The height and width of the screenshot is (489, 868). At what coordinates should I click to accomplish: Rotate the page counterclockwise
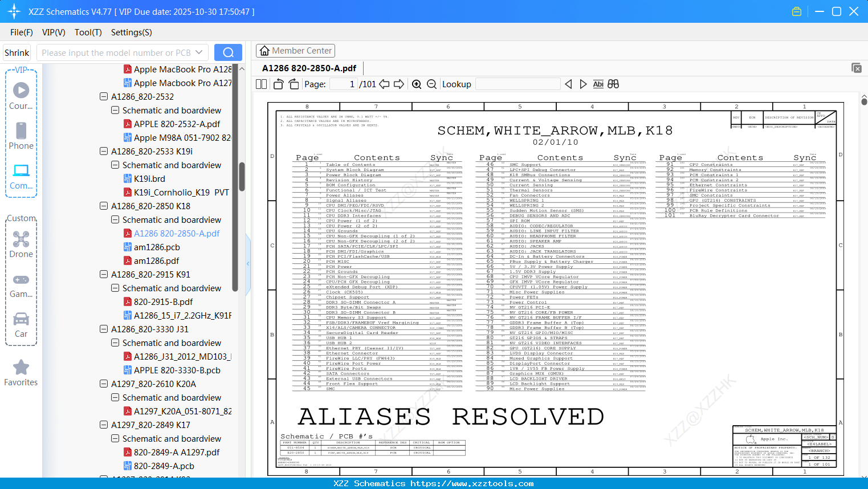point(279,84)
